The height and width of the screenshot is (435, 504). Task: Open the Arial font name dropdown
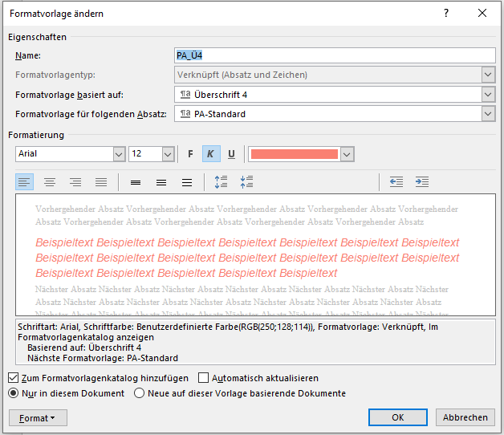pos(119,154)
